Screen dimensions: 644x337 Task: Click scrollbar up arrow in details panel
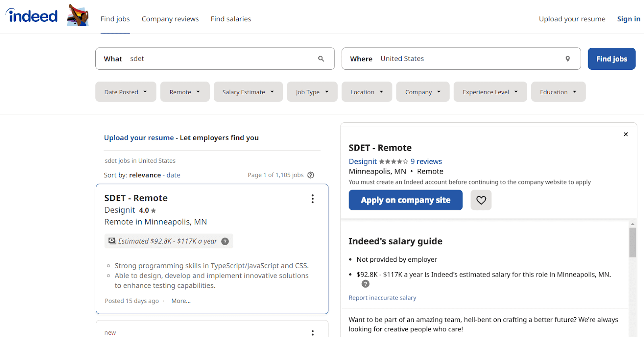pos(633,224)
